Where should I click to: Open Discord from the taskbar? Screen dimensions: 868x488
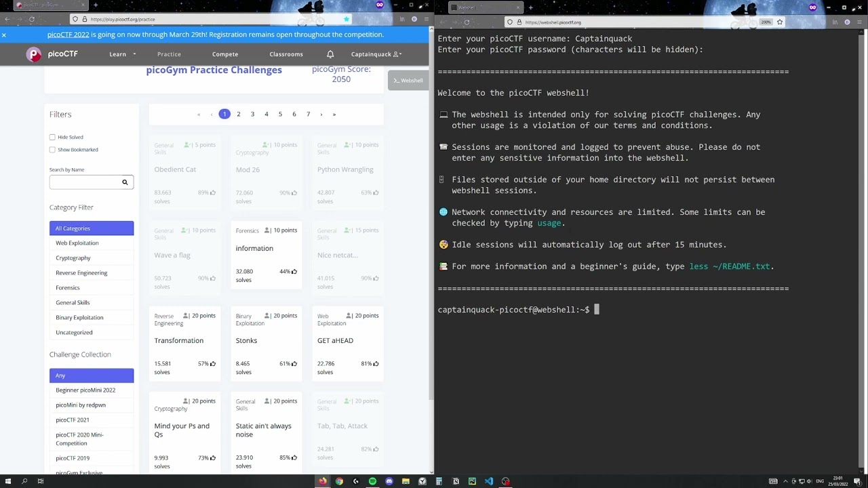[389, 481]
